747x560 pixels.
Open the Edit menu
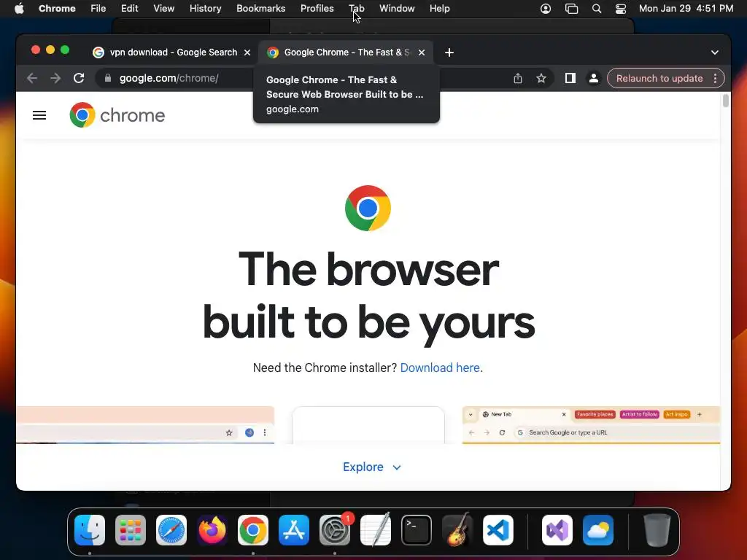point(129,9)
